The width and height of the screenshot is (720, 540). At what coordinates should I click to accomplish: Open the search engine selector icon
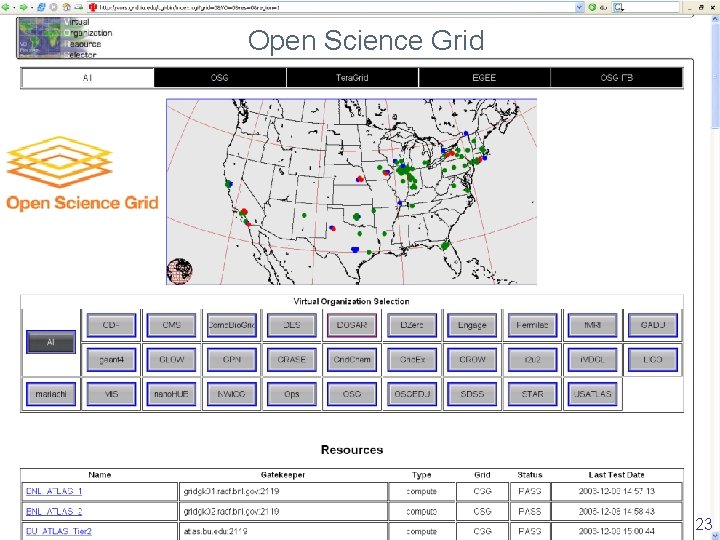coord(619,7)
